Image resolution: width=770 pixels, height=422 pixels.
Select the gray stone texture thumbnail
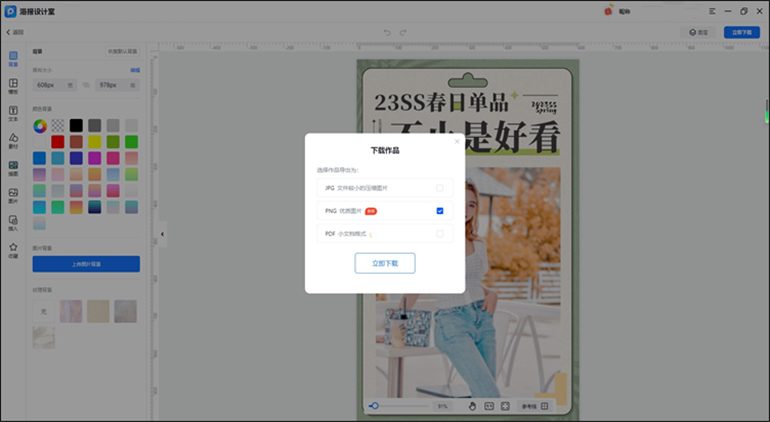click(126, 311)
